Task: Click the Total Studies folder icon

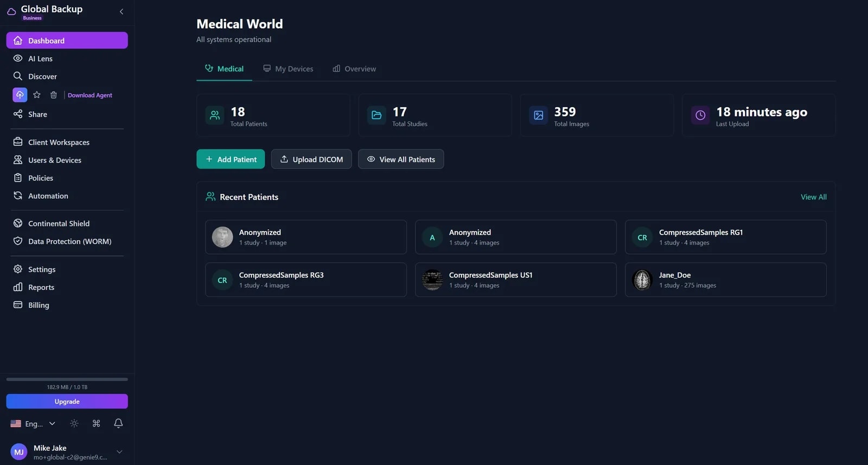Action: pyautogui.click(x=376, y=115)
